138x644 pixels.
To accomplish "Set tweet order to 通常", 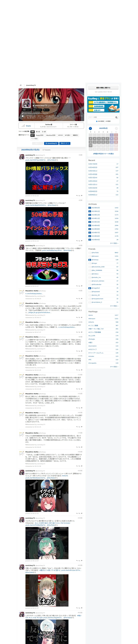I will tap(32, 131).
